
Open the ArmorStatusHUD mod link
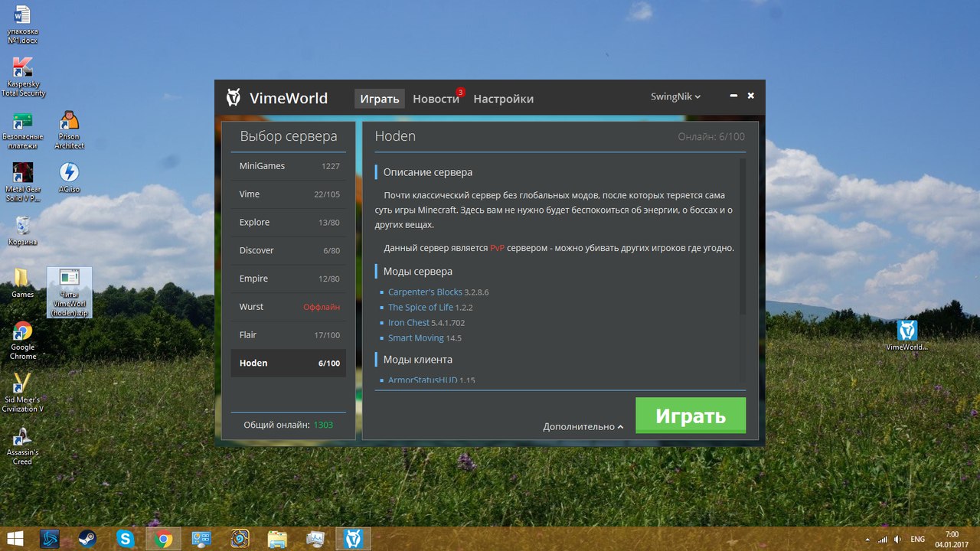click(x=423, y=380)
